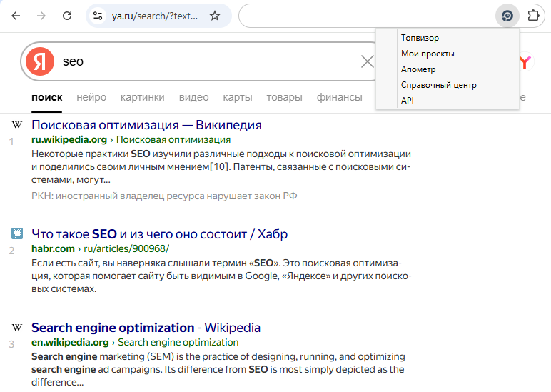Click green Search engine optimization breadcrumb

click(x=178, y=343)
